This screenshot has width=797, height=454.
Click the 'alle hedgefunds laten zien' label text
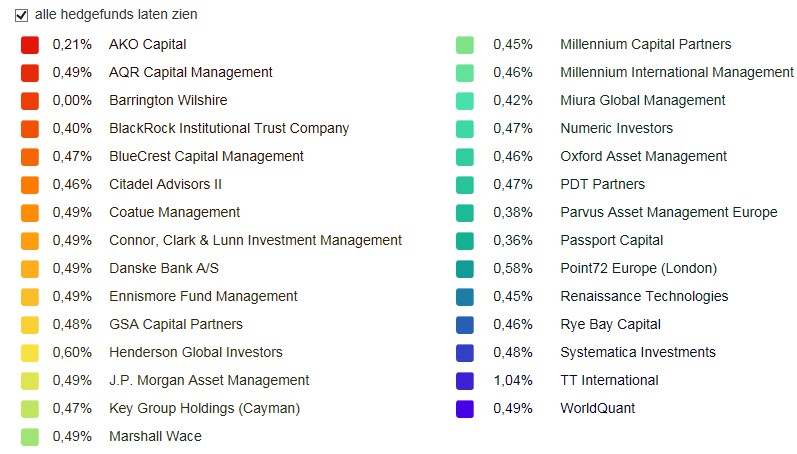tap(116, 15)
